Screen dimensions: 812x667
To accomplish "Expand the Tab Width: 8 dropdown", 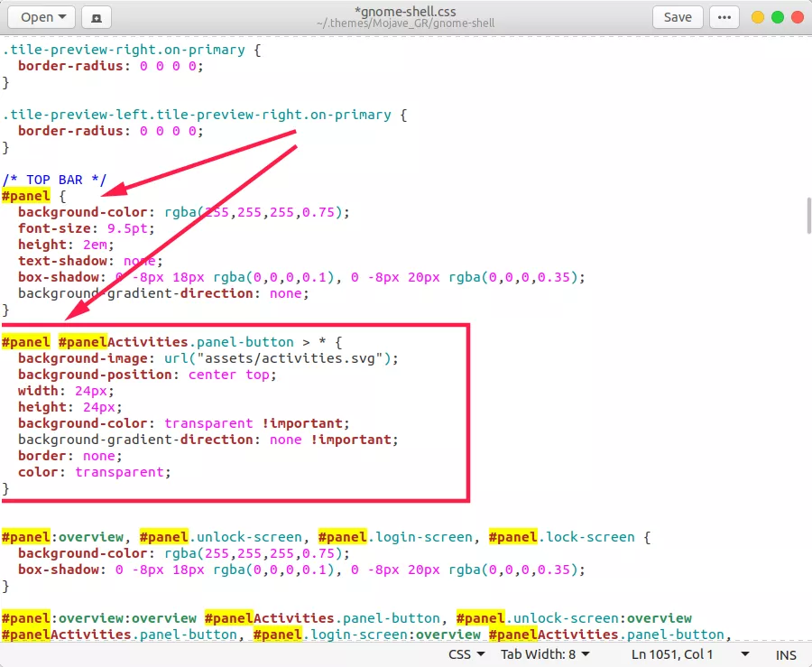I will point(545,654).
